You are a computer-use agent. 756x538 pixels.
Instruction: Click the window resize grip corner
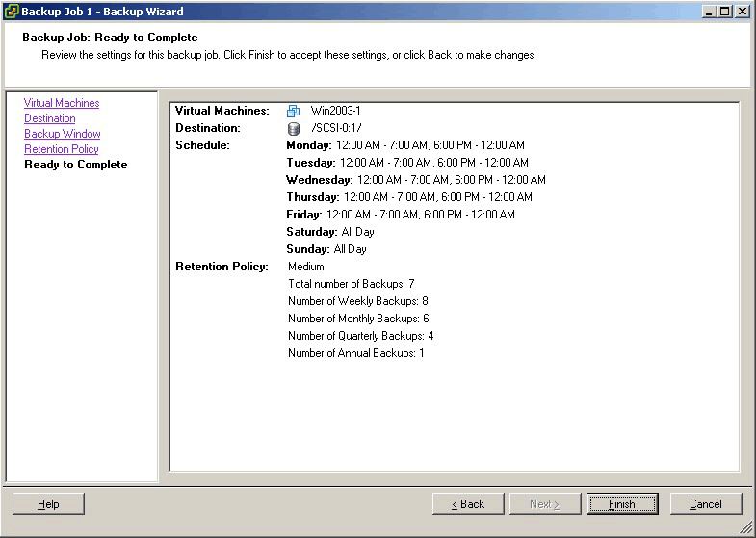pyautogui.click(x=747, y=529)
